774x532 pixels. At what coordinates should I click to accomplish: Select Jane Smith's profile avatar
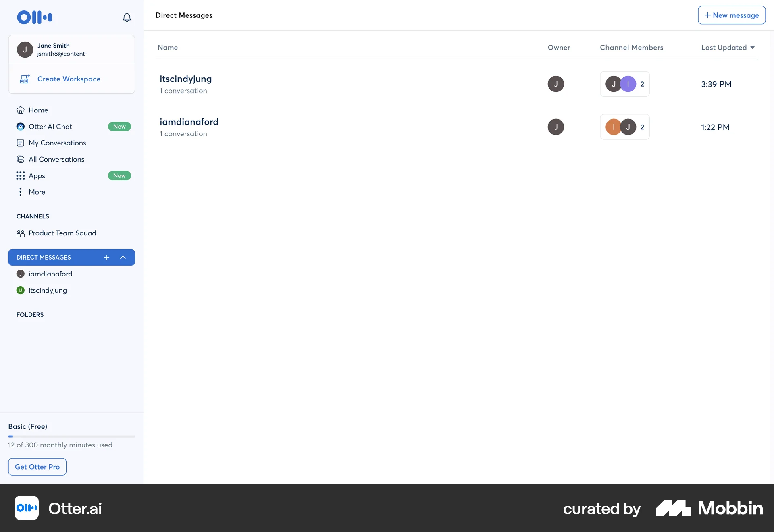25,49
